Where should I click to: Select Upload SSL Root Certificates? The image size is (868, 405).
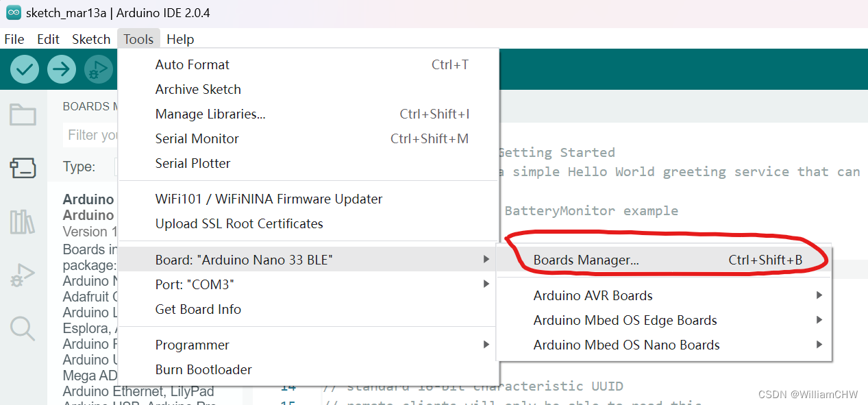coord(308,223)
